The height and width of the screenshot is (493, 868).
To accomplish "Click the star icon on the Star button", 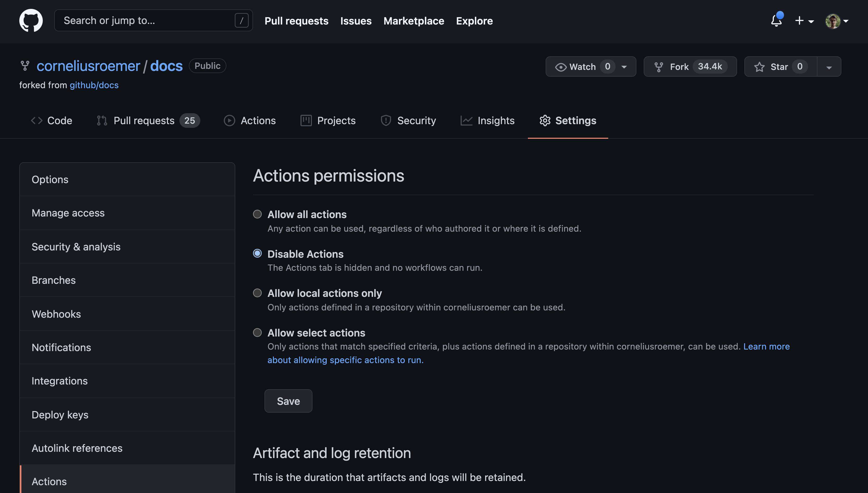I will 759,66.
